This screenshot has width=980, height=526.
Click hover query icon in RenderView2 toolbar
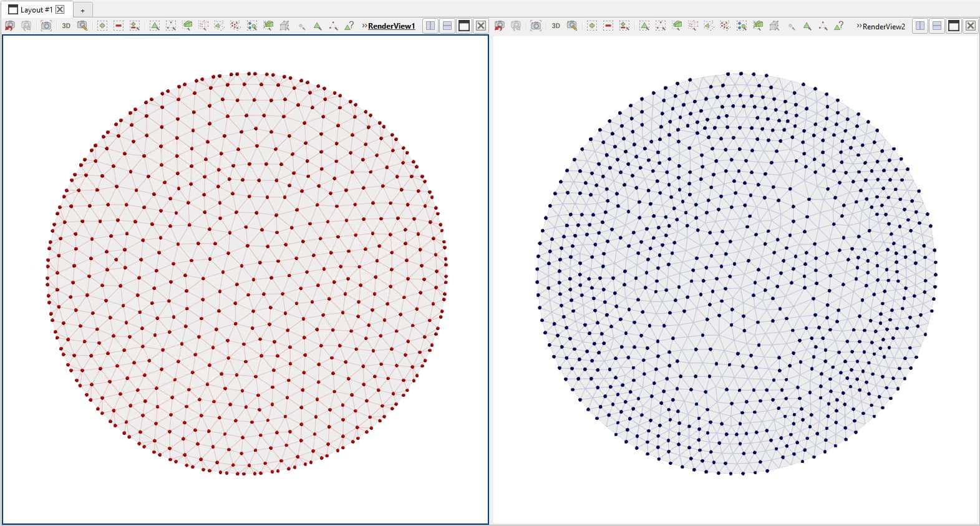click(839, 26)
